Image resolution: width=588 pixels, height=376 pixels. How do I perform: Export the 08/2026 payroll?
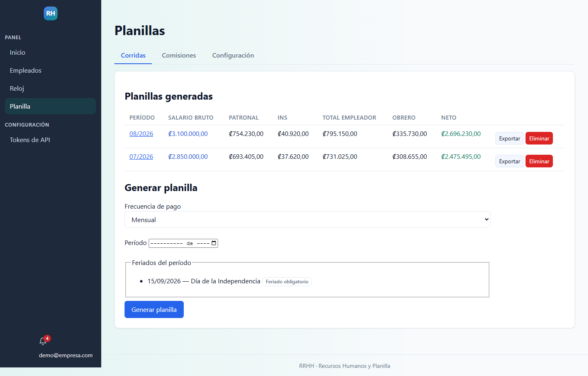coord(510,138)
